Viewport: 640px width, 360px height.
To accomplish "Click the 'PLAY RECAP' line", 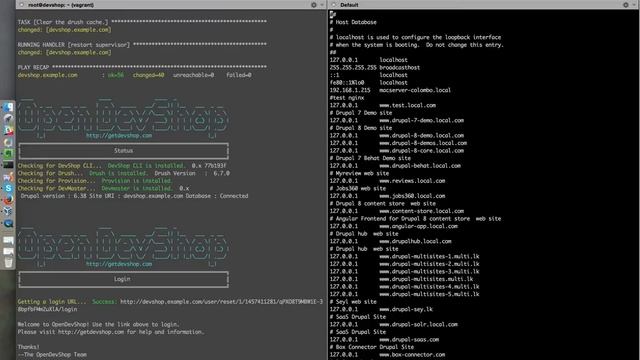I will (x=142, y=67).
